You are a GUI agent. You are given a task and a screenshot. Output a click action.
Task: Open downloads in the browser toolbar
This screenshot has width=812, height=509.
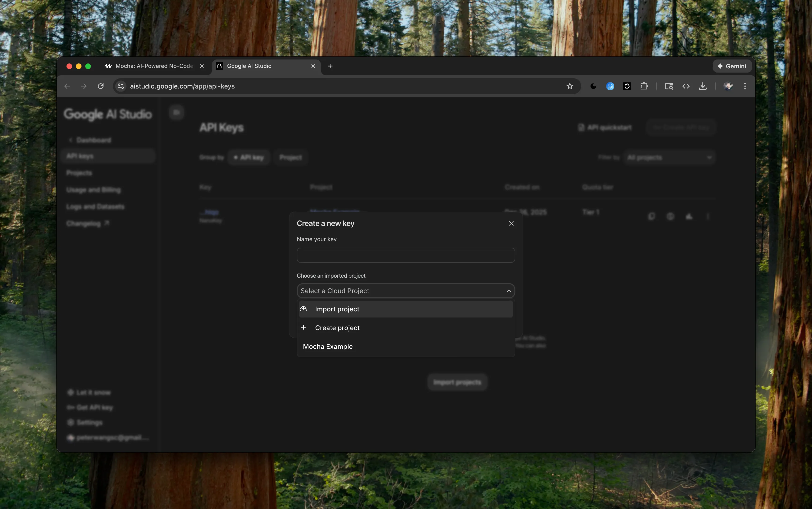tap(703, 86)
